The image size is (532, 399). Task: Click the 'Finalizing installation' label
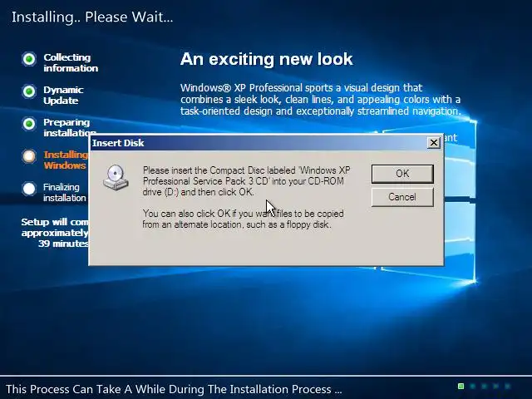[x=65, y=192]
